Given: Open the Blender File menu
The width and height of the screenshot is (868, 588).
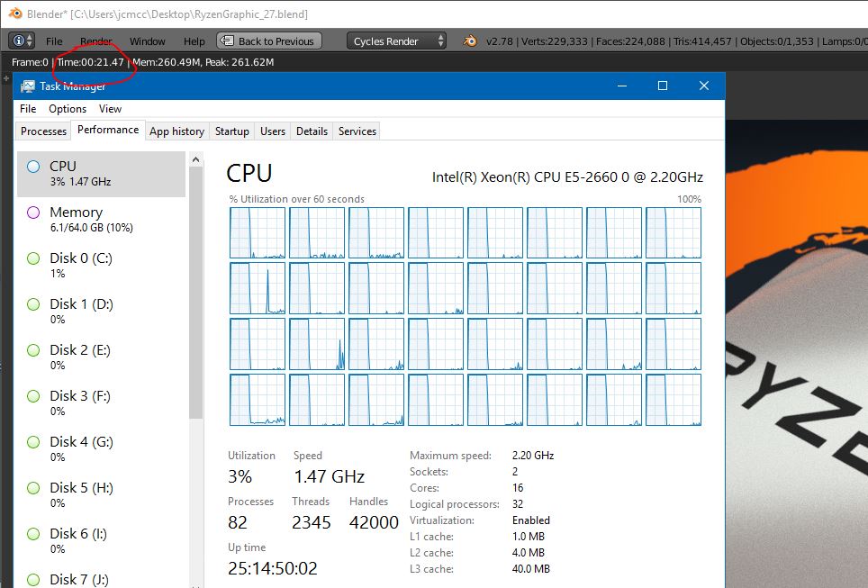Looking at the screenshot, I should click(54, 41).
